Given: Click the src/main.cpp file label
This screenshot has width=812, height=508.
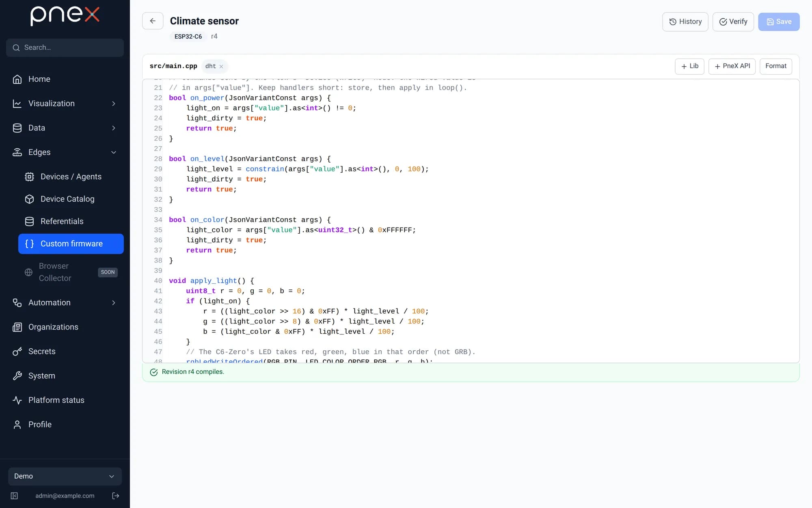Looking at the screenshot, I should pyautogui.click(x=173, y=66).
